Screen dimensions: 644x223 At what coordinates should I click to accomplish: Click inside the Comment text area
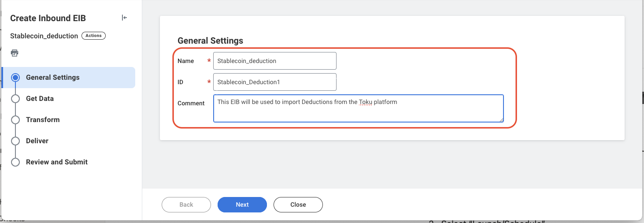pos(359,108)
